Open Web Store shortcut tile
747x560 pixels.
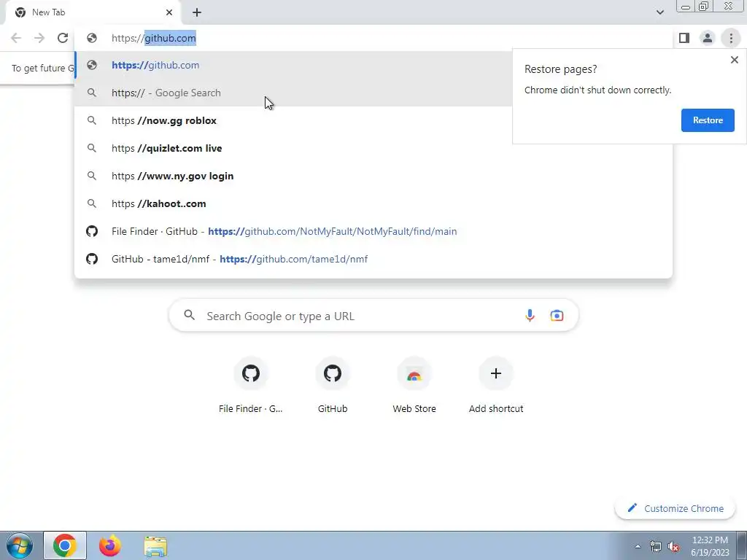(x=414, y=385)
